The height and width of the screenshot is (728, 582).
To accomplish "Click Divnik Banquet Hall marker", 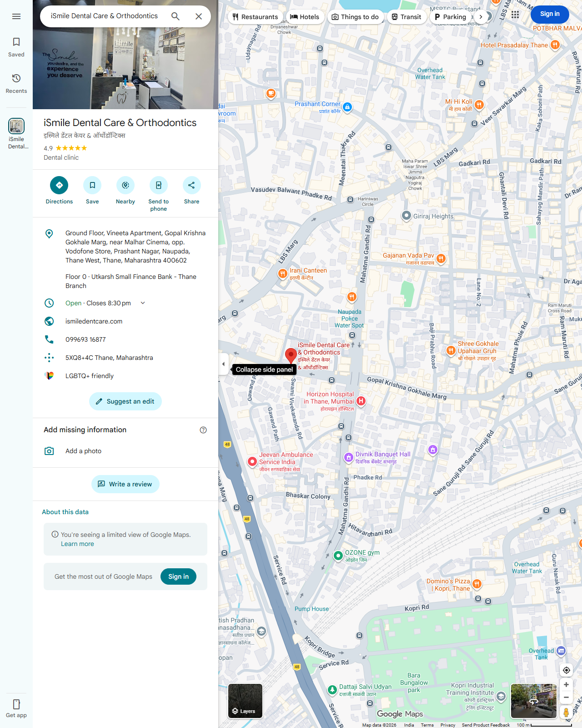I will [x=348, y=457].
